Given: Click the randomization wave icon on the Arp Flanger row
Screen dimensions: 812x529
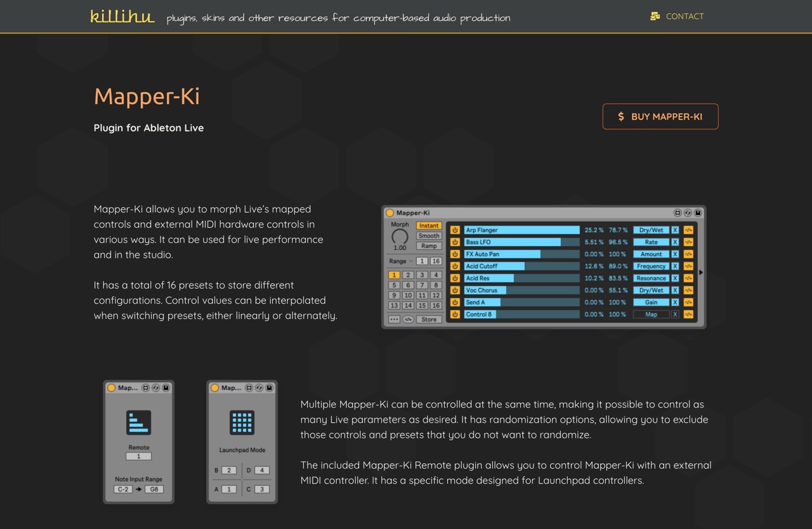Looking at the screenshot, I should 688,230.
